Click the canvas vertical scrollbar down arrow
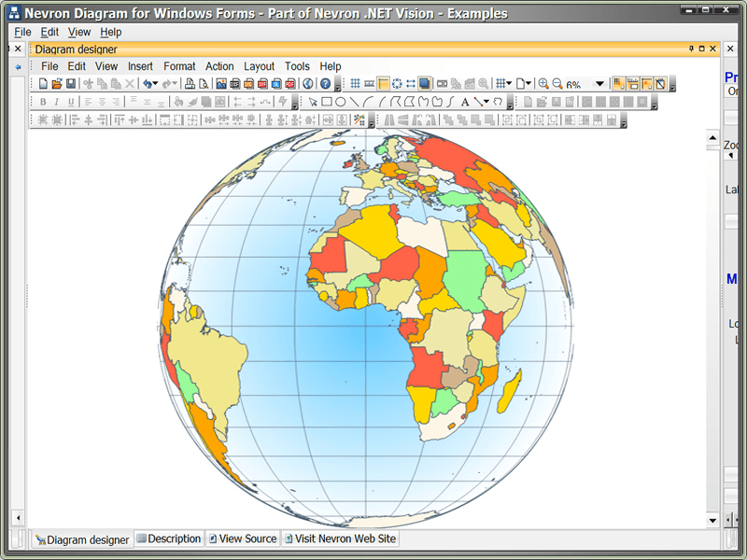The image size is (747, 560). (x=712, y=521)
